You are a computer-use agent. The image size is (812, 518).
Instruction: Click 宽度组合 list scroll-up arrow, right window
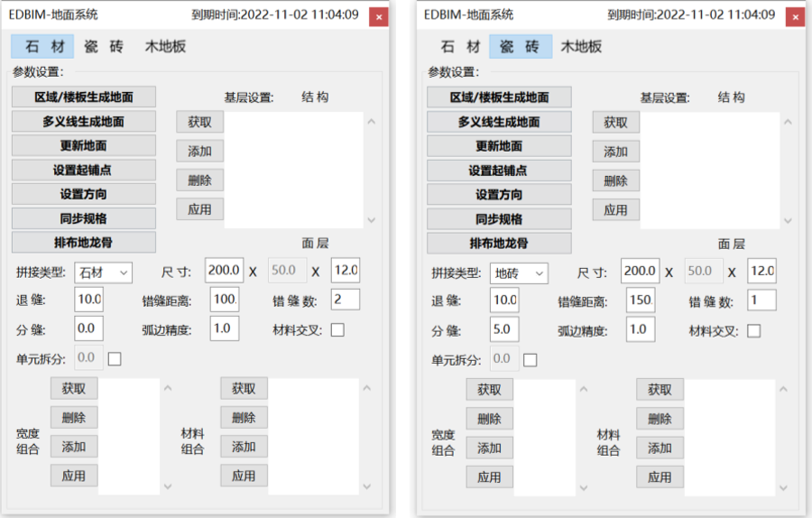(x=584, y=389)
